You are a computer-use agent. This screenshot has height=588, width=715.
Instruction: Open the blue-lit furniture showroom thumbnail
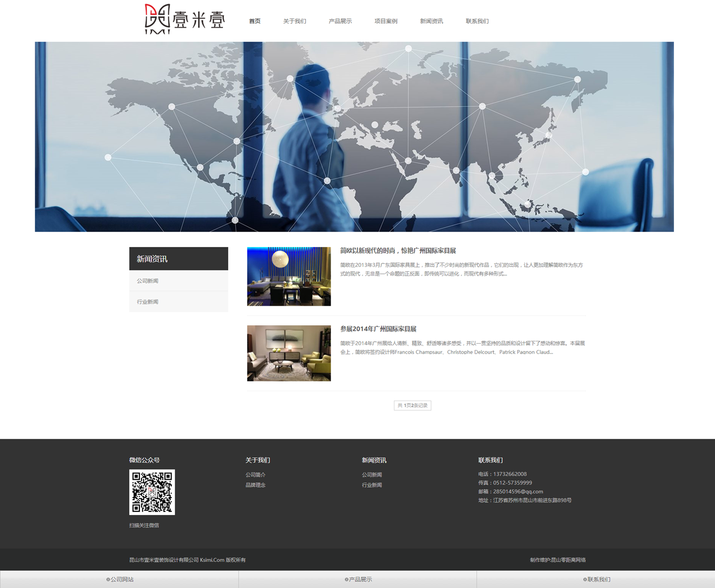289,276
